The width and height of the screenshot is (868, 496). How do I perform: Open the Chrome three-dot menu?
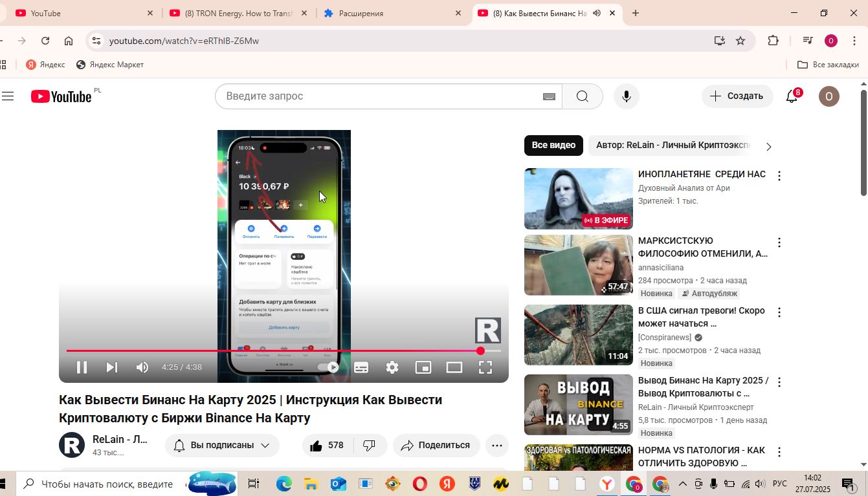[x=854, y=41]
